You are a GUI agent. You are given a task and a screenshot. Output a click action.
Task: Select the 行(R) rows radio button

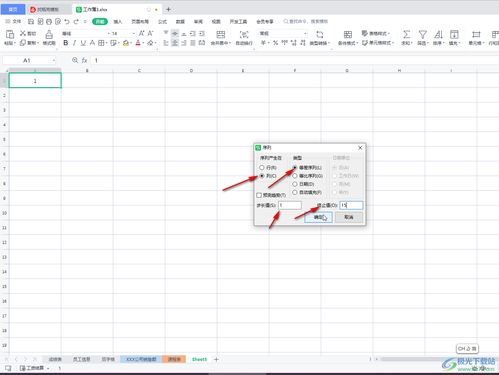262,167
